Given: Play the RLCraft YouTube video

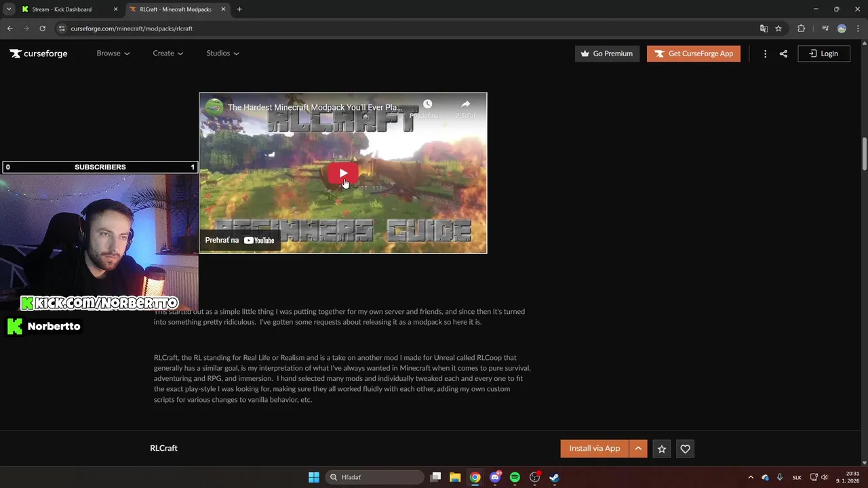Looking at the screenshot, I should (x=343, y=173).
